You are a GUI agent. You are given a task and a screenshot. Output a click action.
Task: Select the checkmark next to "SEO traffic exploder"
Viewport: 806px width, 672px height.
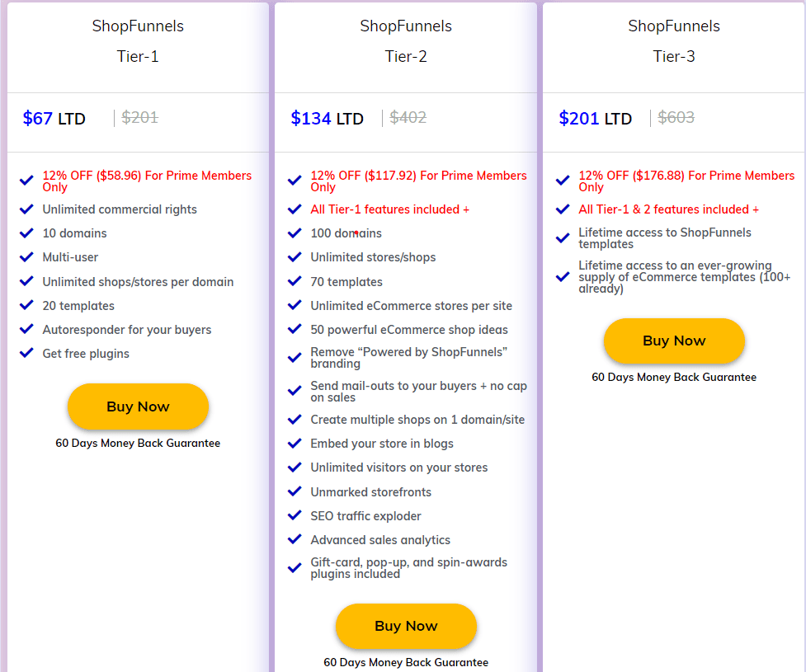tap(295, 516)
